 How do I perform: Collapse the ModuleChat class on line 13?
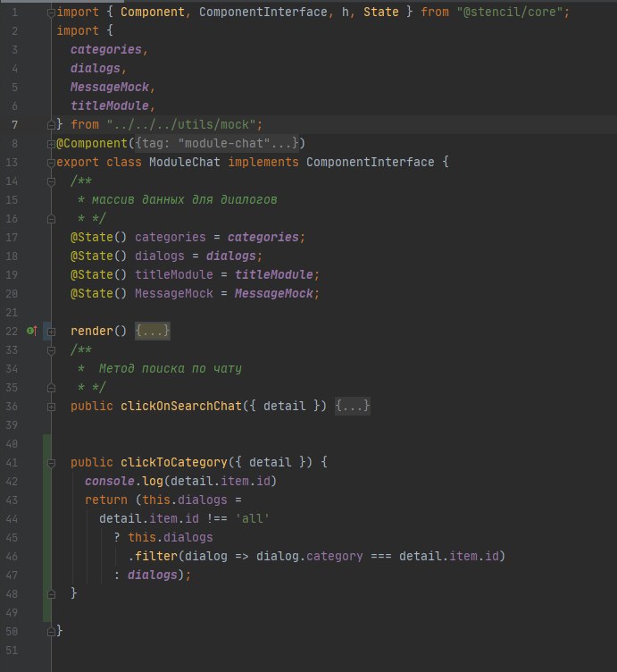51,163
